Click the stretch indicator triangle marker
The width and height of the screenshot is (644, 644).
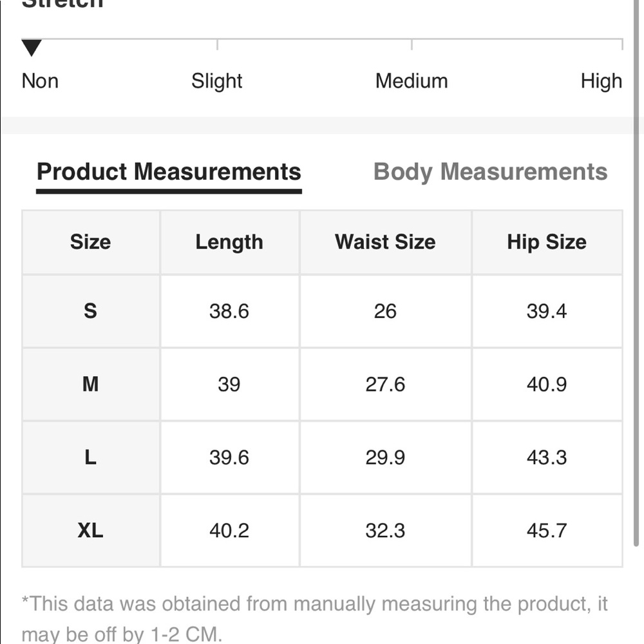(x=32, y=48)
